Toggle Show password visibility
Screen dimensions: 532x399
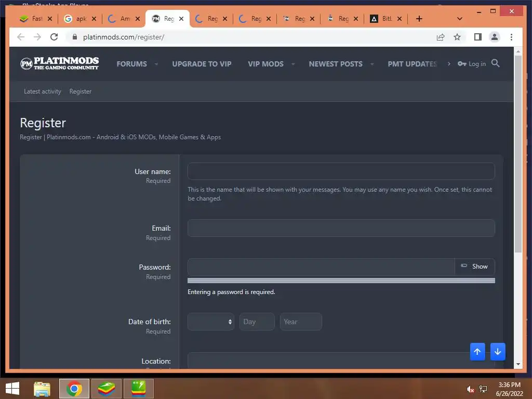[x=474, y=267]
